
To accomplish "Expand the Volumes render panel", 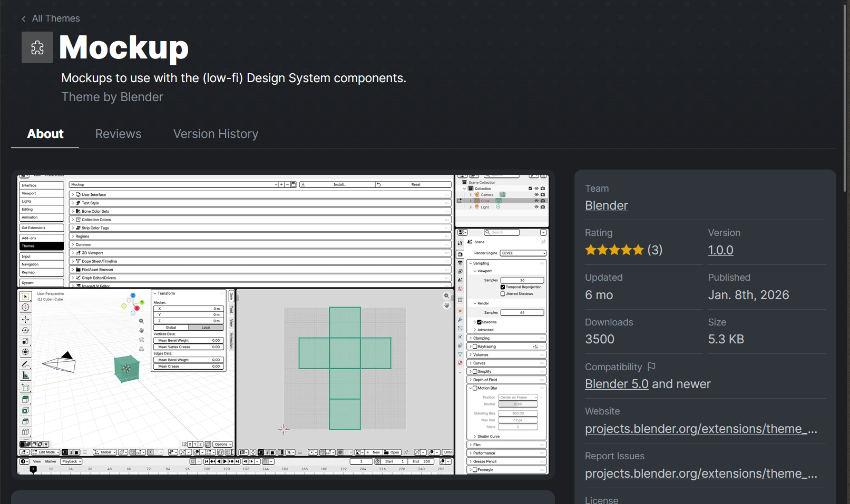I will click(507, 355).
